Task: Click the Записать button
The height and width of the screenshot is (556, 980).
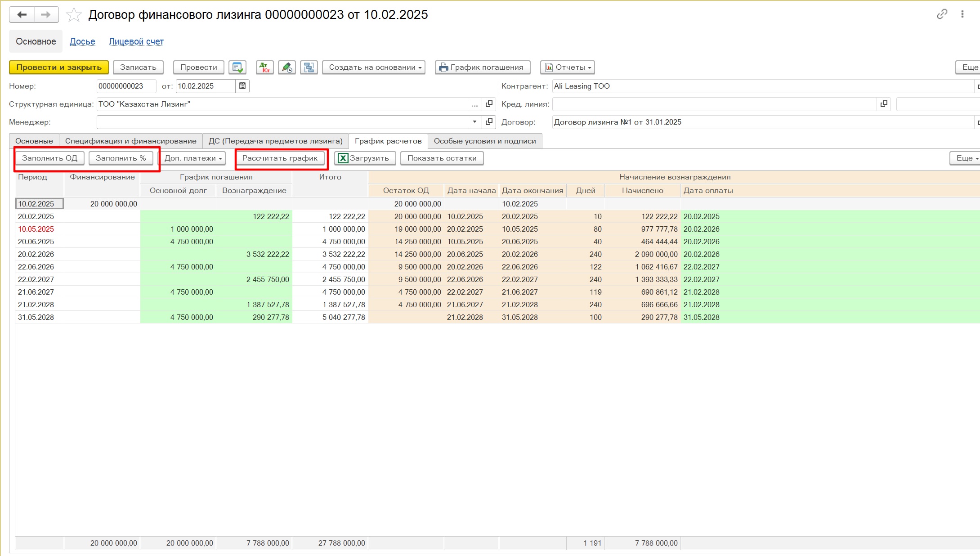Action: pyautogui.click(x=138, y=67)
